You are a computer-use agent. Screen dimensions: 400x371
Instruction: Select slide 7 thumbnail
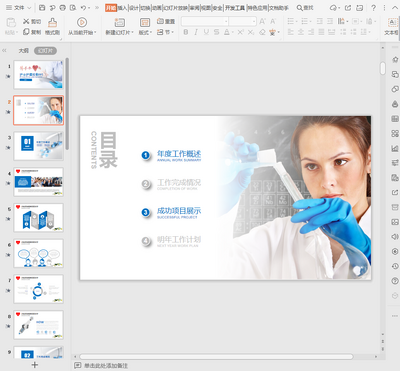click(x=38, y=289)
